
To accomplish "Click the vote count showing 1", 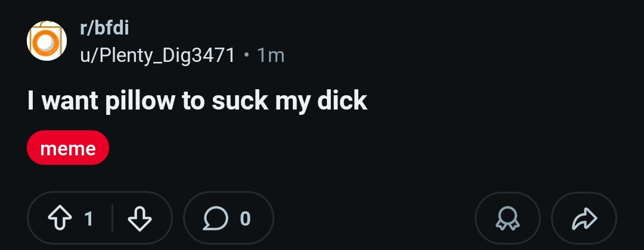I will coord(89,219).
